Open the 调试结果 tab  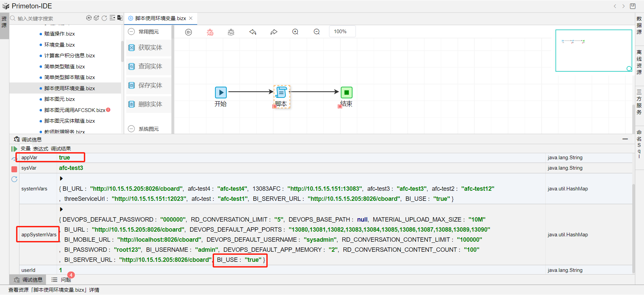point(61,149)
